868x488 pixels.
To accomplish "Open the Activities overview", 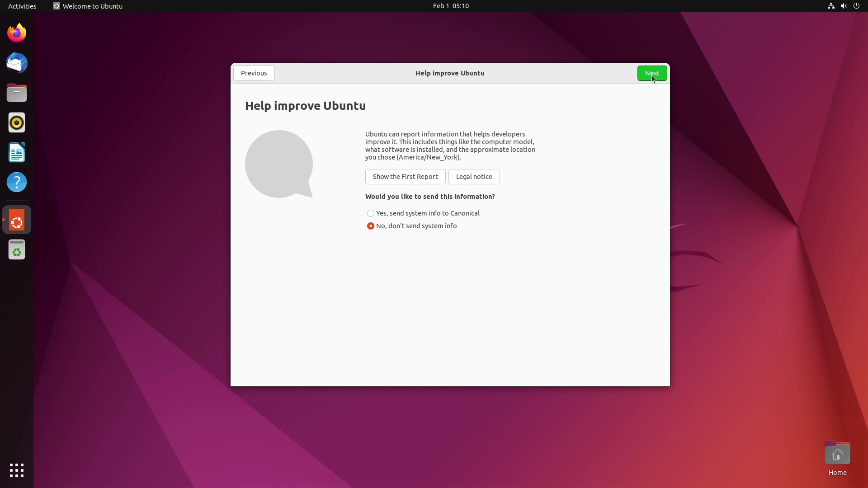I will point(22,6).
